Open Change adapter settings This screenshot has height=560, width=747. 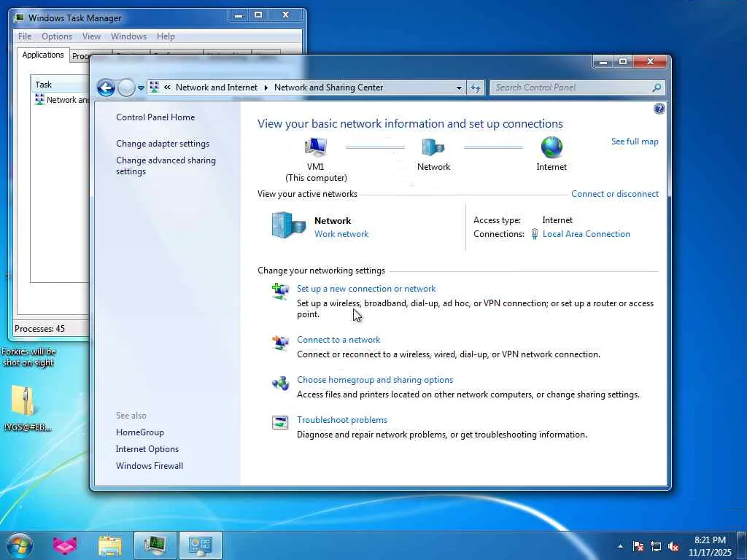163,144
